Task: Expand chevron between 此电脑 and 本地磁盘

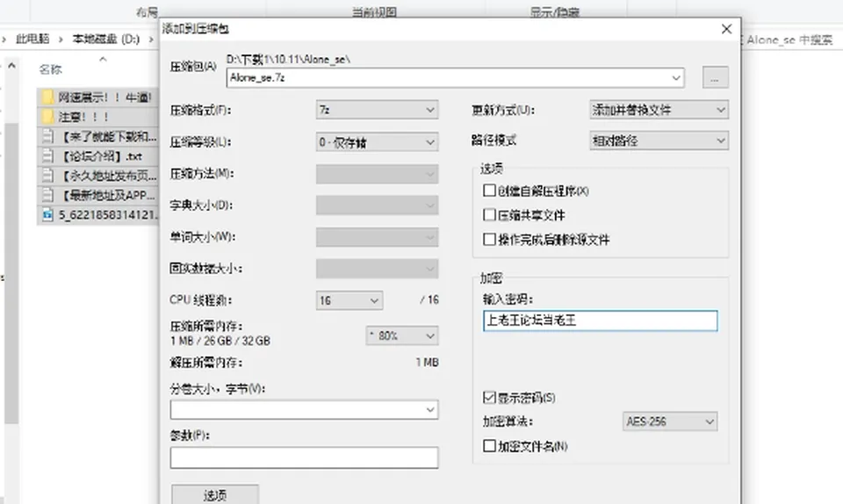Action: coord(61,40)
